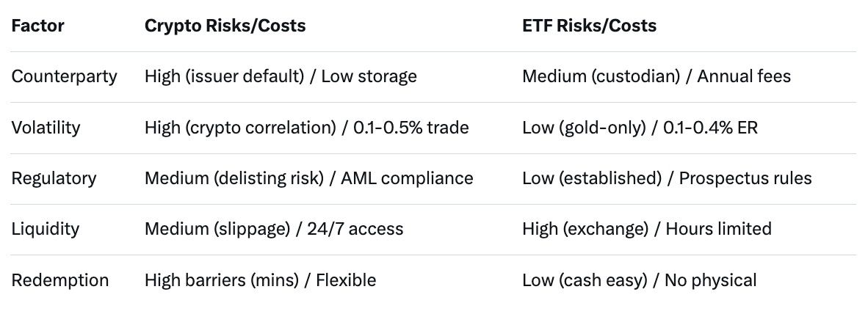Click the Medium (delisting risk) / AML compliance cell
The image size is (868, 314).
click(x=308, y=178)
